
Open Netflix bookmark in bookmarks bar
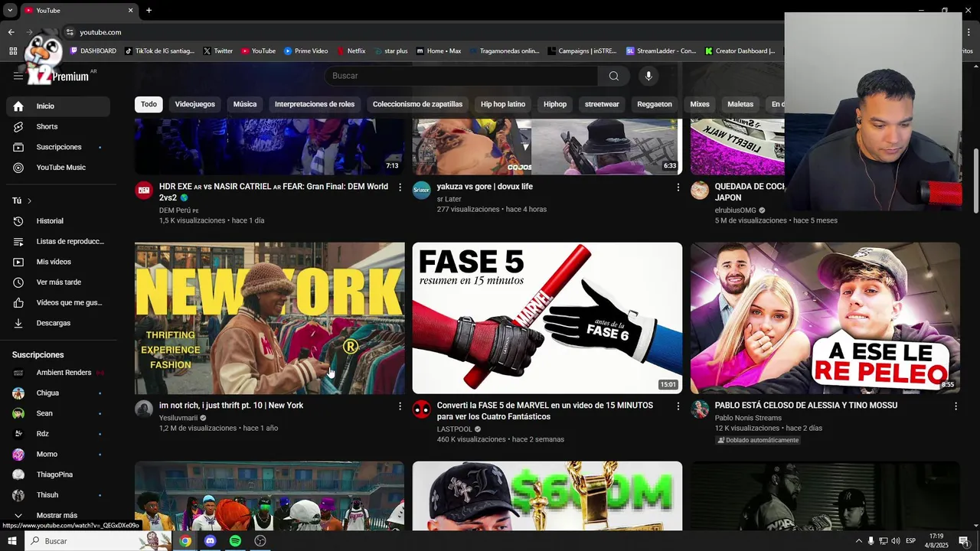pos(351,51)
